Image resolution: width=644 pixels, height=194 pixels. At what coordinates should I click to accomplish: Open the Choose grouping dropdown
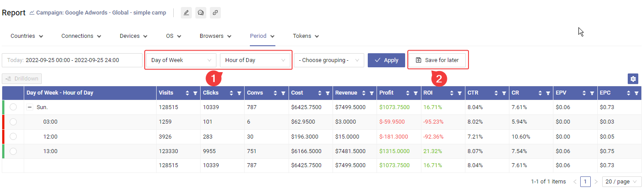[x=329, y=60]
